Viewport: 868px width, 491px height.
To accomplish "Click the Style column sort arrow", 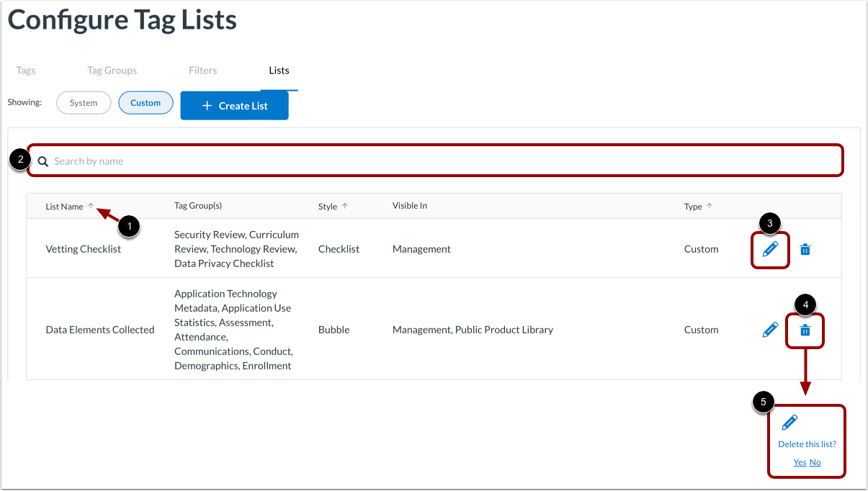I will [x=344, y=206].
